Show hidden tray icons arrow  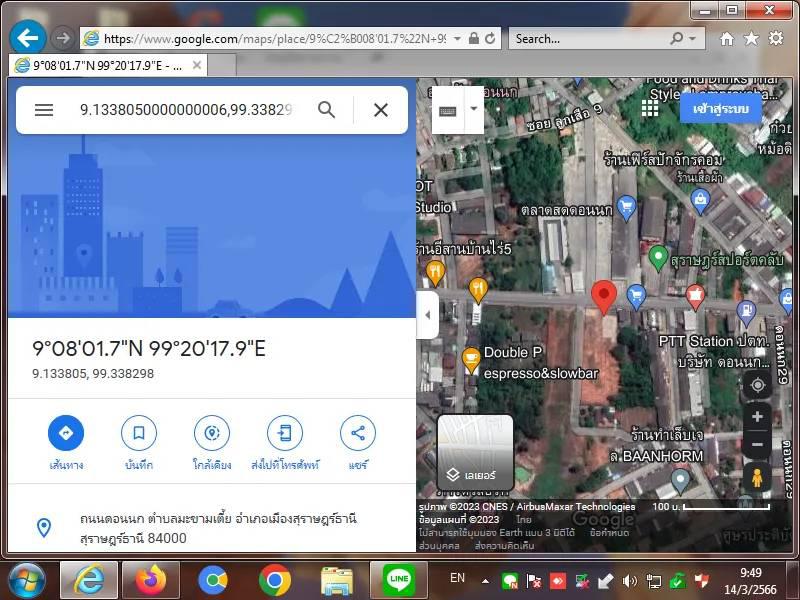pos(485,581)
